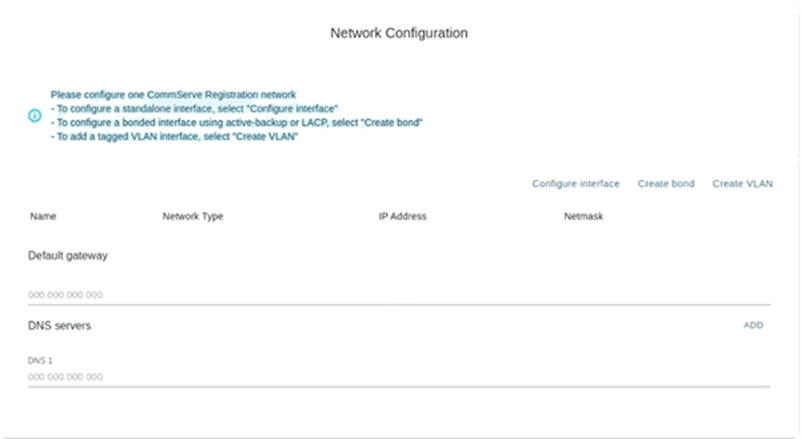This screenshot has height=439, width=801.
Task: Select Create bond
Action: tap(666, 184)
